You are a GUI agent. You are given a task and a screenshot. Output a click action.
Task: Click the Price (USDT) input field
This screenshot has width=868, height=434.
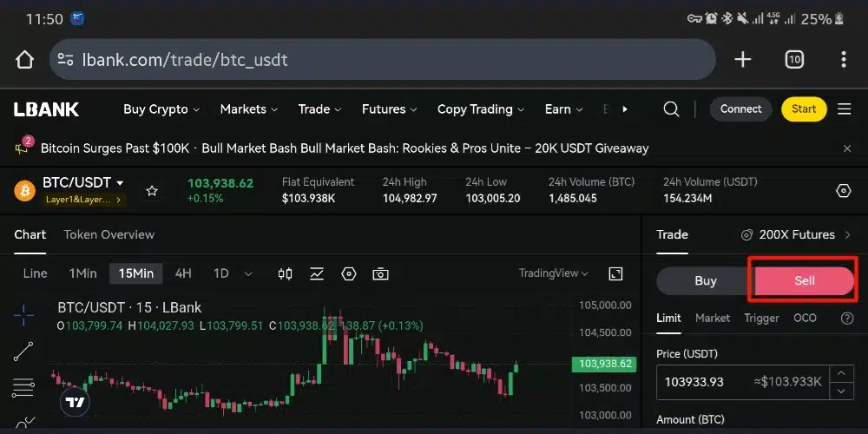[x=742, y=381]
